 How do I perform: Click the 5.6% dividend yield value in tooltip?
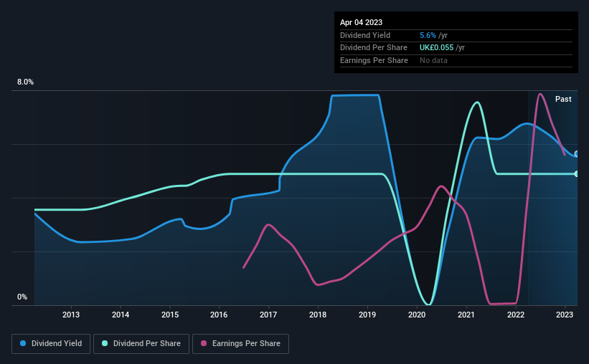point(428,35)
